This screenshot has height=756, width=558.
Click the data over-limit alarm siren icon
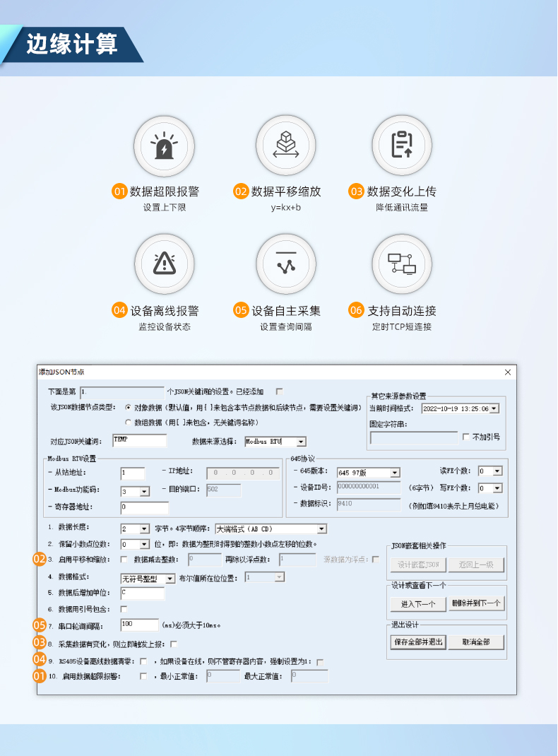pyautogui.click(x=165, y=146)
